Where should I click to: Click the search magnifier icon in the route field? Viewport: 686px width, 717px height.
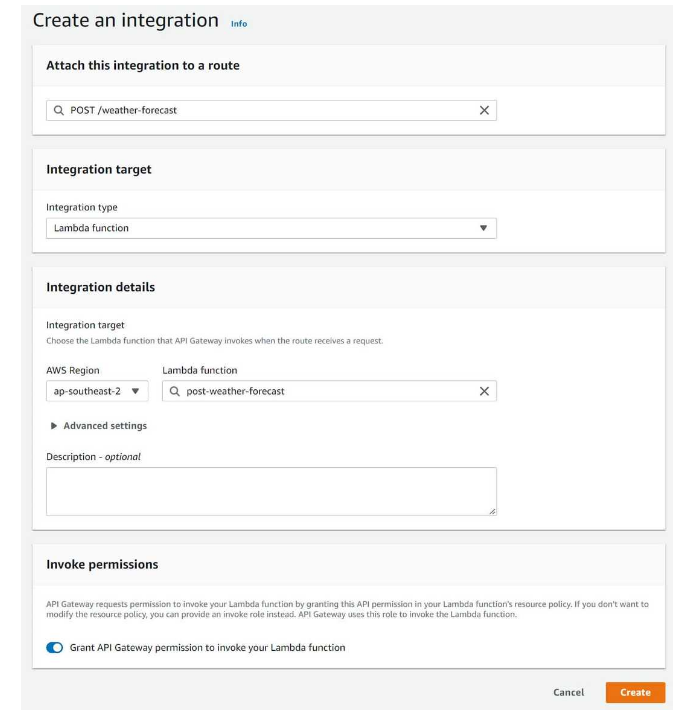click(59, 110)
